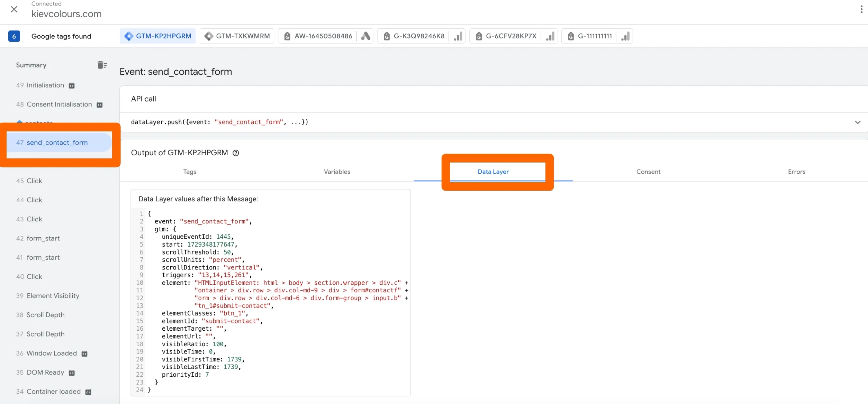Close the Tag Assistant debug panel
The height and width of the screenshot is (404, 868).
(14, 9)
